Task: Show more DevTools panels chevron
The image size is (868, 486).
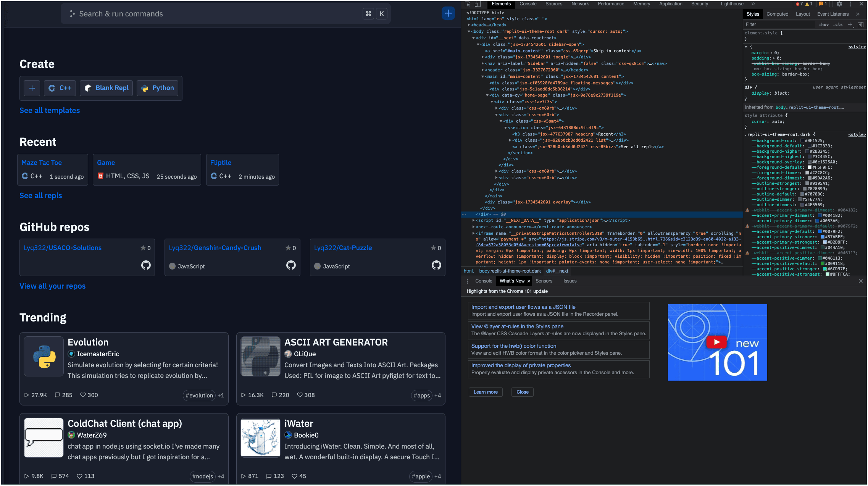Action: (753, 4)
